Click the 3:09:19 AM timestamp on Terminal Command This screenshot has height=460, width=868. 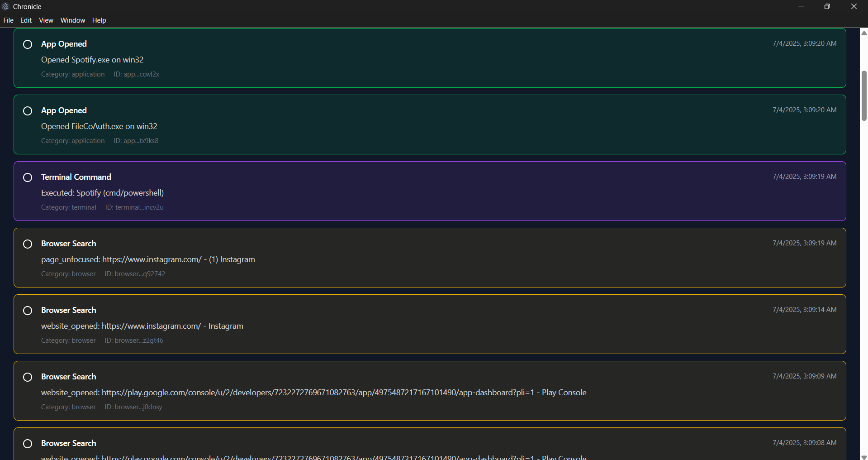pos(805,177)
